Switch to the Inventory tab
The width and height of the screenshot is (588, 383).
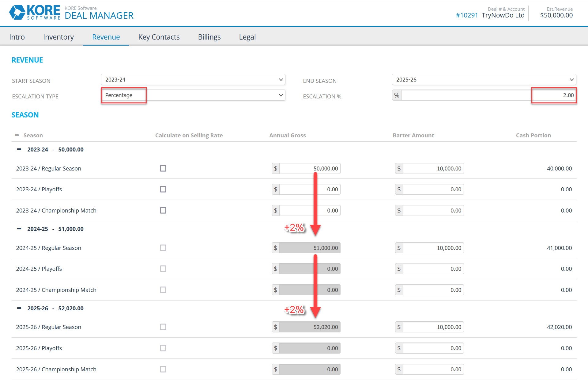click(58, 37)
